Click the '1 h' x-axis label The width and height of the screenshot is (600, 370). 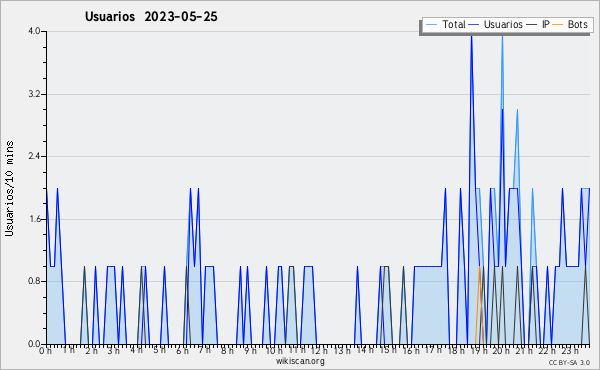[x=68, y=350]
